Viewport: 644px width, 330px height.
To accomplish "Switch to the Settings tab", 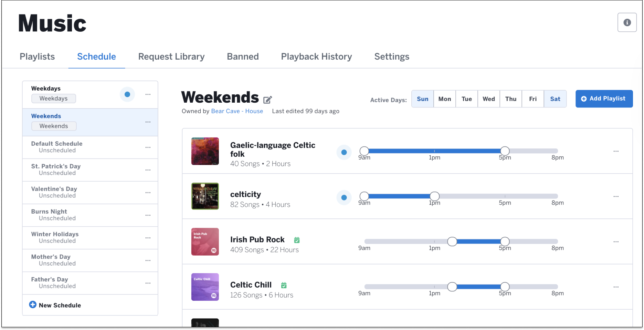I will (392, 56).
